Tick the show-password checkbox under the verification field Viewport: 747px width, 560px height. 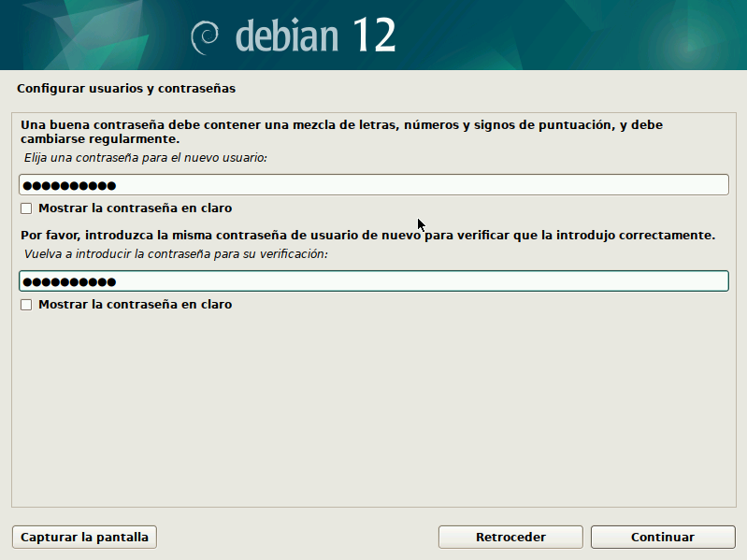26,305
